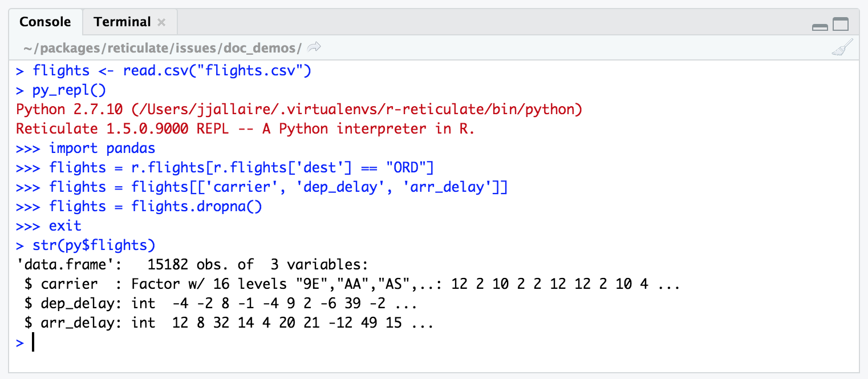The width and height of the screenshot is (868, 379).
Task: Click the flights.dropna() line
Action: tap(155, 207)
